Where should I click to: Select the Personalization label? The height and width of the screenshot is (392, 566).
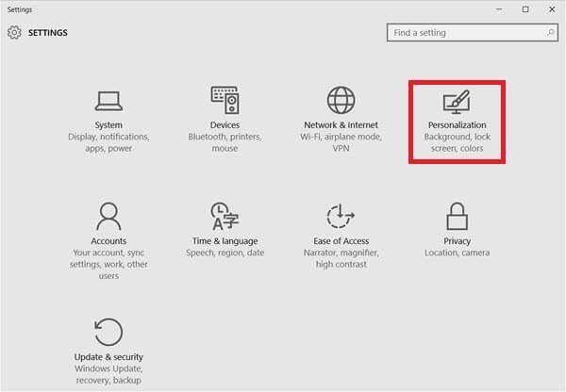[457, 125]
